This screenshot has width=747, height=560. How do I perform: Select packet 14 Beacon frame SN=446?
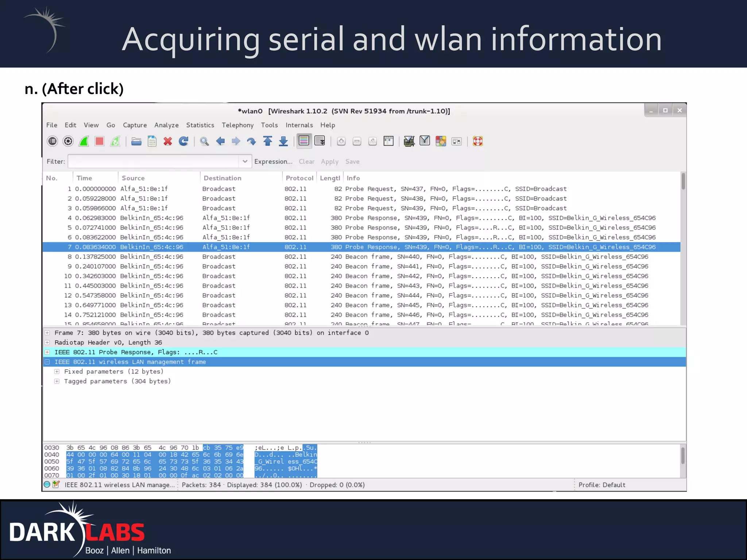(x=361, y=315)
